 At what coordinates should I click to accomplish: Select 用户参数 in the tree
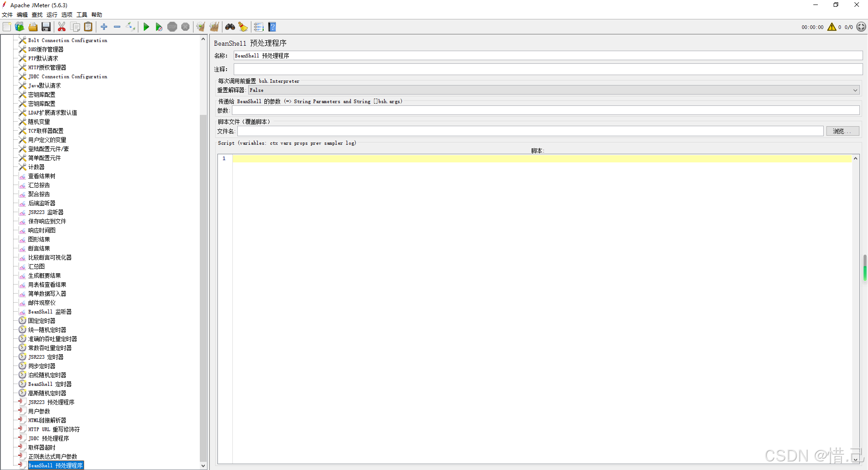[x=39, y=411]
